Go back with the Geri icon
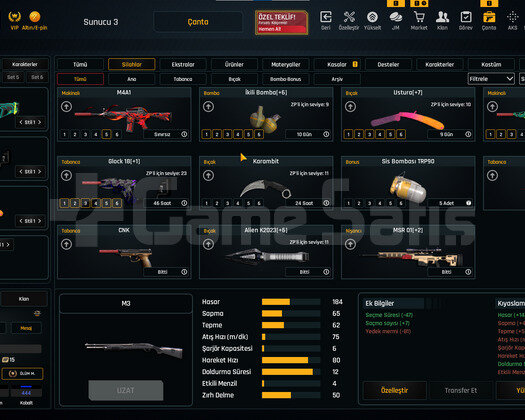The width and height of the screenshot is (525, 420). (x=326, y=17)
